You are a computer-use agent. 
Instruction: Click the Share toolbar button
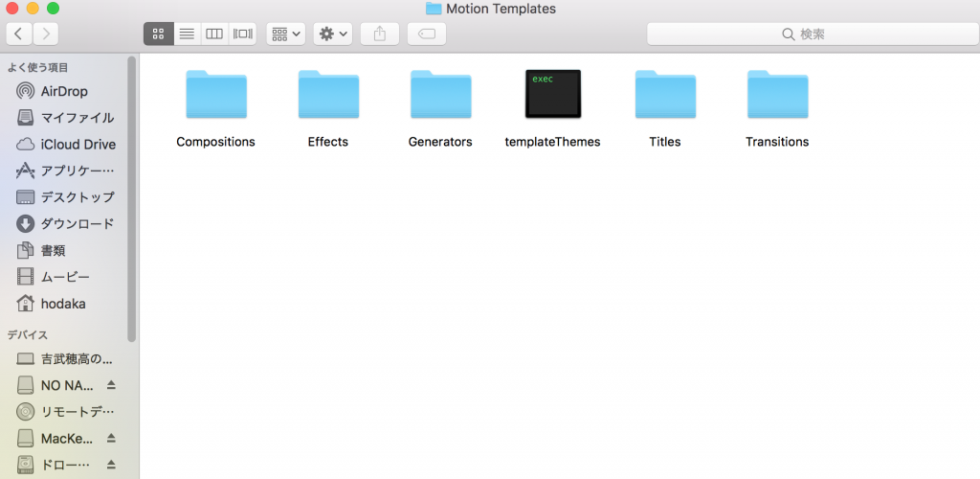pyautogui.click(x=380, y=34)
